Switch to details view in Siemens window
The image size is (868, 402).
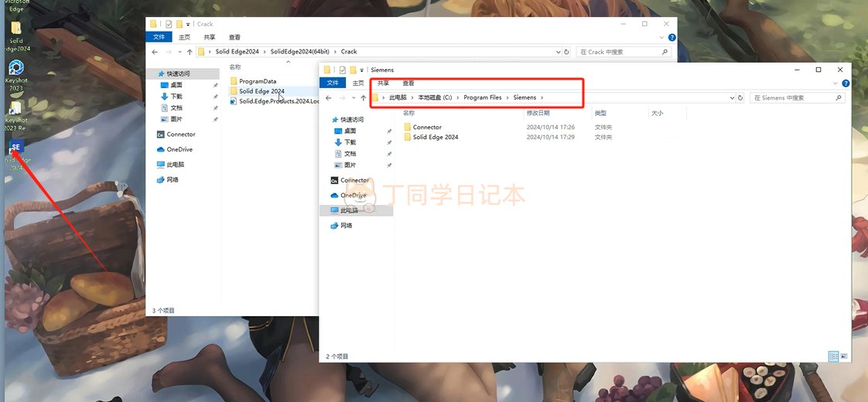pos(834,356)
